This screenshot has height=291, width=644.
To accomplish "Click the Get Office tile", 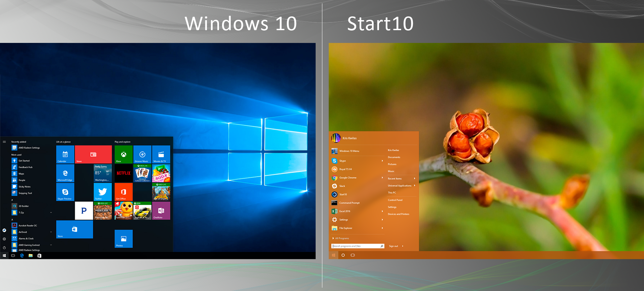I will pyautogui.click(x=123, y=192).
